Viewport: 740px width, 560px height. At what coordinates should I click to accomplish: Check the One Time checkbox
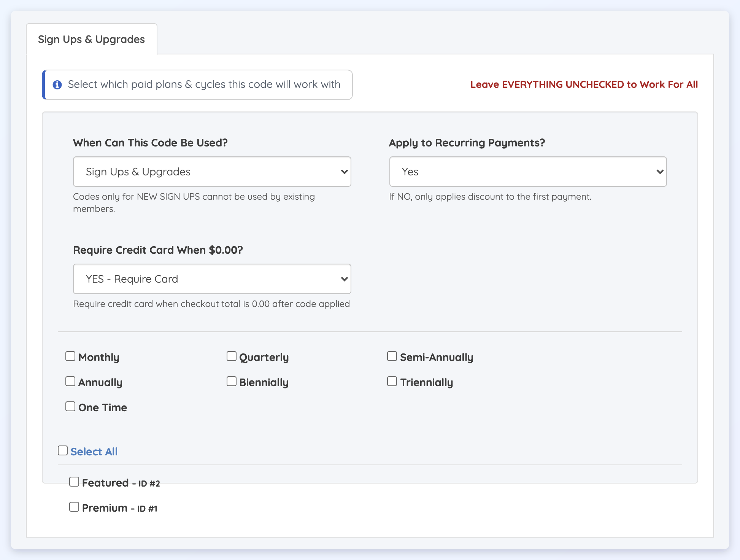point(70,406)
